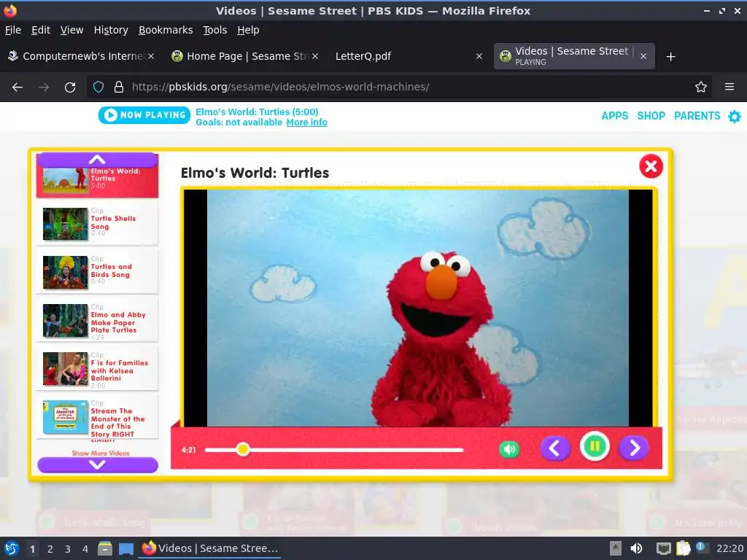Image resolution: width=747 pixels, height=560 pixels.
Task: Click the show desktop taskbar icon
Action: pos(125,549)
